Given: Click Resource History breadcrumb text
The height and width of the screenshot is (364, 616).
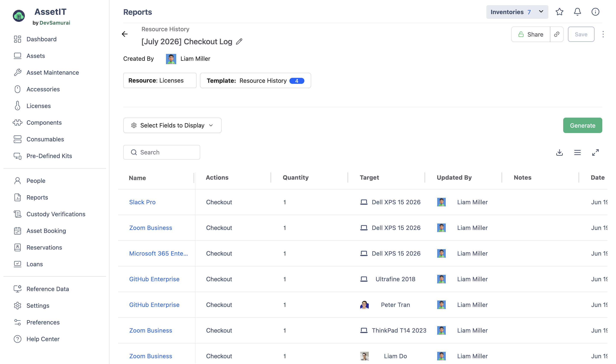Looking at the screenshot, I should [165, 29].
